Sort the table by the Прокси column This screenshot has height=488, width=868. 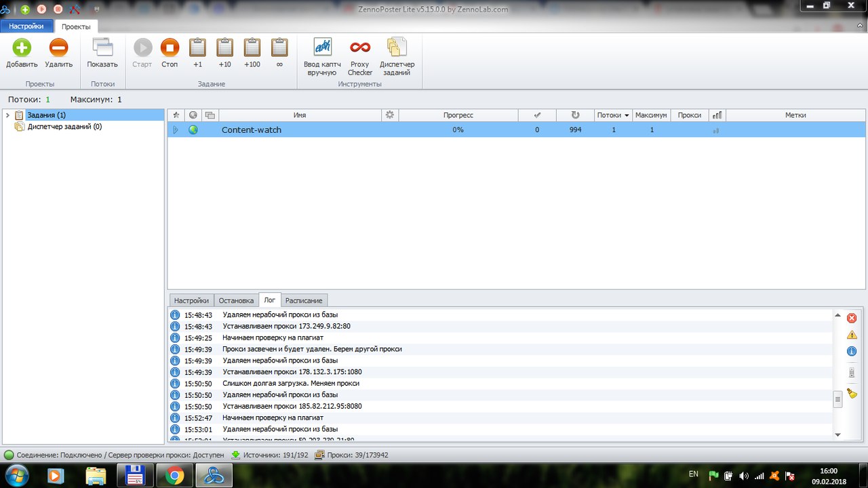point(690,115)
